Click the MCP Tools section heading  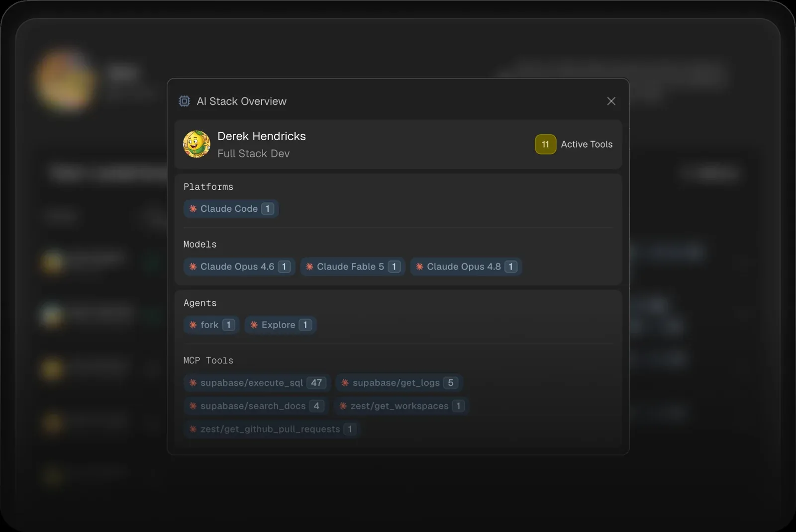(208, 360)
